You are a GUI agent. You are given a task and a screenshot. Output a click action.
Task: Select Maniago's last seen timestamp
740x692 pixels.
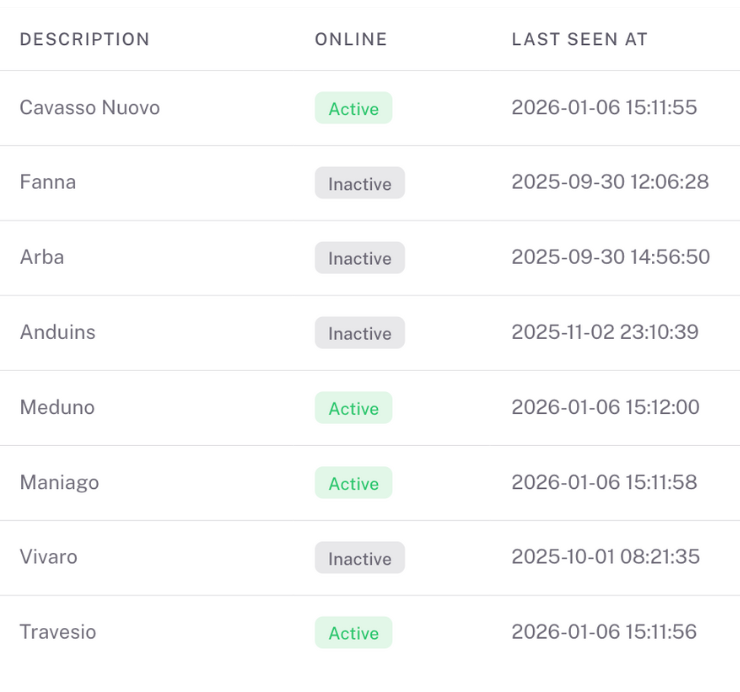click(x=604, y=482)
